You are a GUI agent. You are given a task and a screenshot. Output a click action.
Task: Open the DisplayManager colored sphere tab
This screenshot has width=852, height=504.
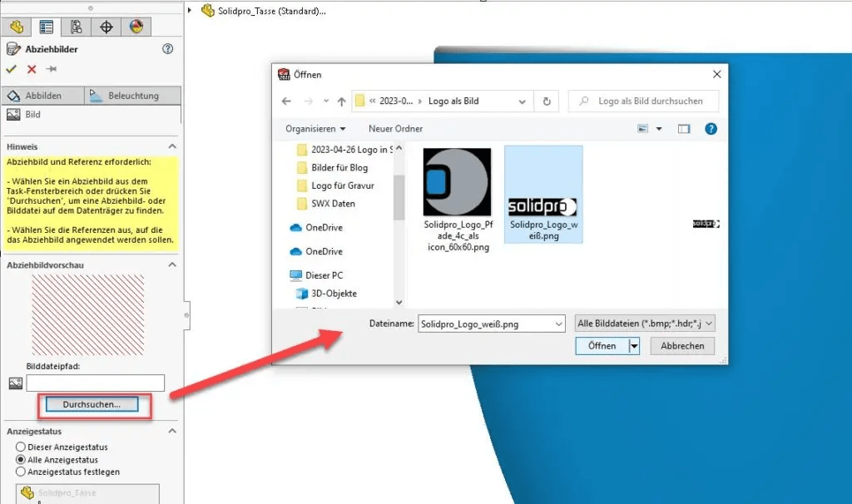136,27
